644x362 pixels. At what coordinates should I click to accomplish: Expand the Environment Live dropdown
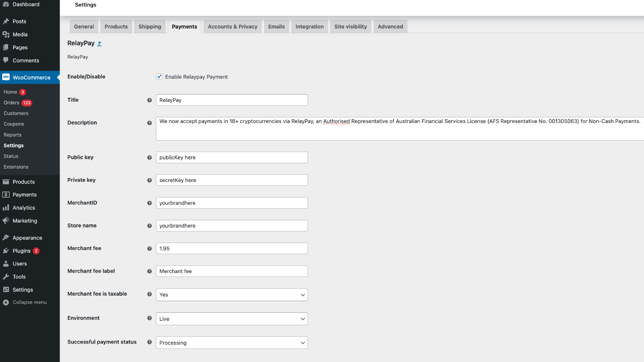[231, 319]
